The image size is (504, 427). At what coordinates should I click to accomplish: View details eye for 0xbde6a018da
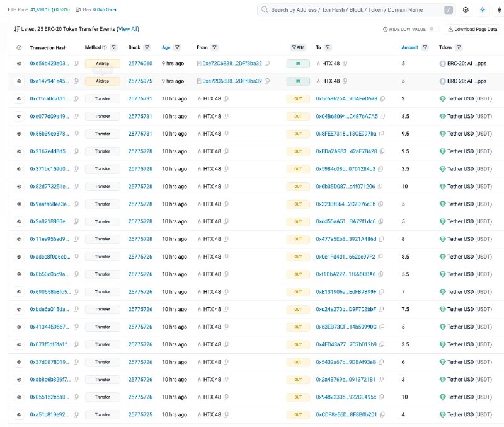click(19, 309)
